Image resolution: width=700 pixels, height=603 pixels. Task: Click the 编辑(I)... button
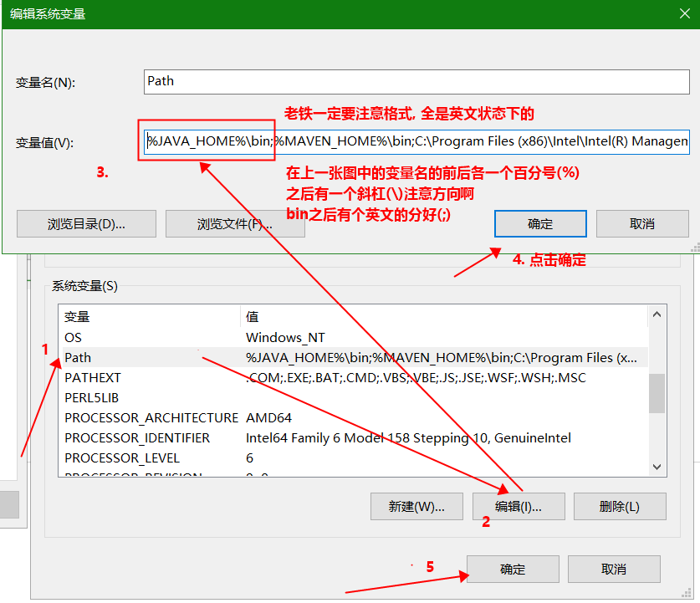click(519, 507)
